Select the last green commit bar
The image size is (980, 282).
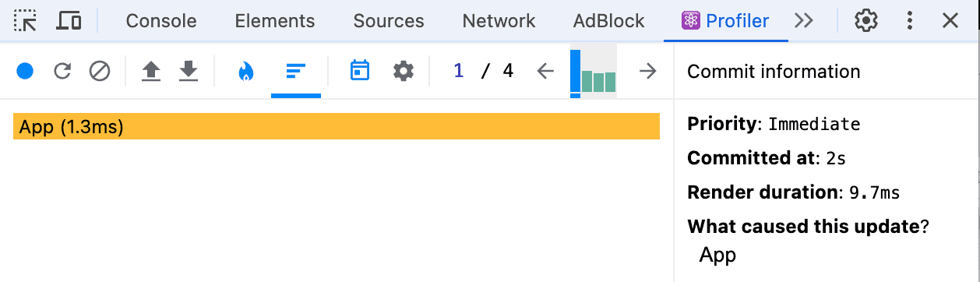pyautogui.click(x=610, y=82)
